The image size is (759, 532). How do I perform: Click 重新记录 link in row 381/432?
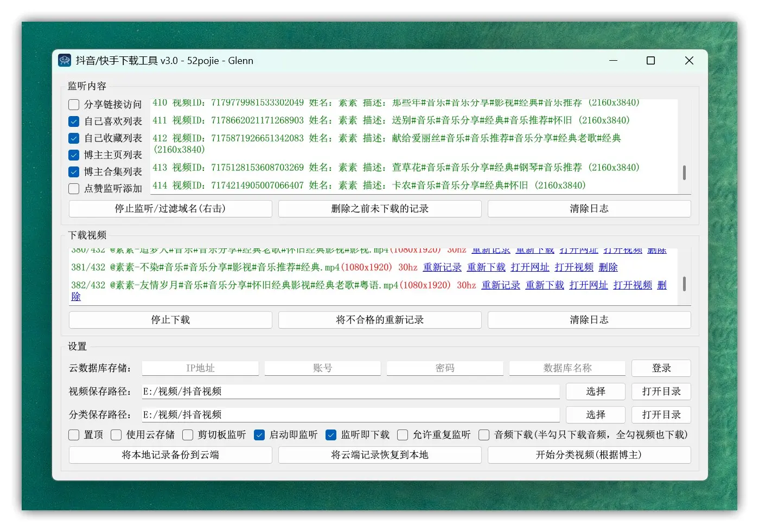442,267
